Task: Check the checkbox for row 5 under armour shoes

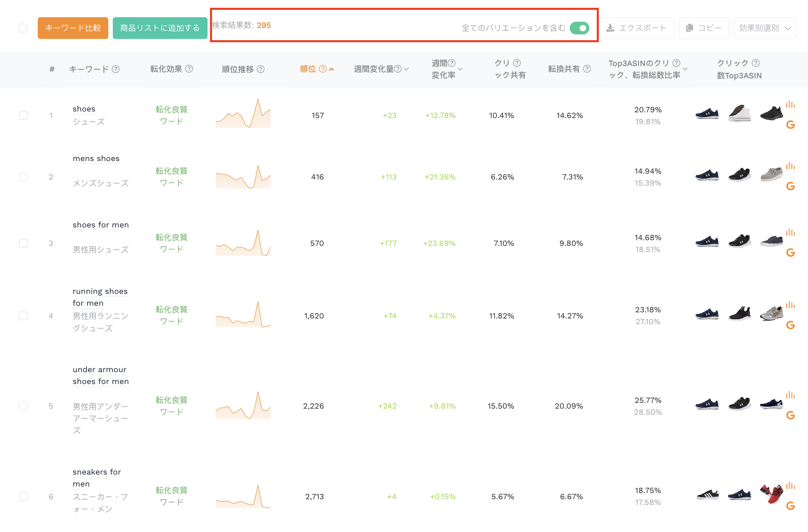Action: pos(24,406)
